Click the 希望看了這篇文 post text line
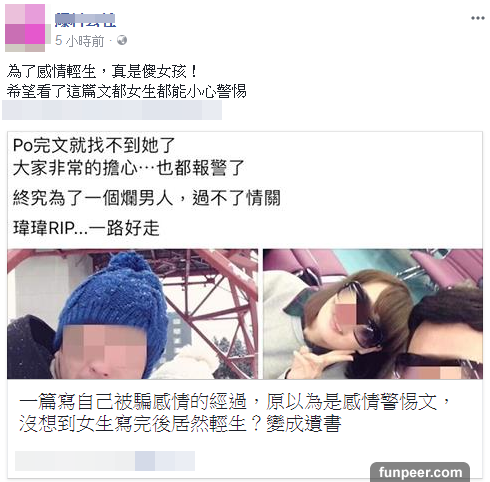Screen dimensions: 490x482 pyautogui.click(x=127, y=91)
